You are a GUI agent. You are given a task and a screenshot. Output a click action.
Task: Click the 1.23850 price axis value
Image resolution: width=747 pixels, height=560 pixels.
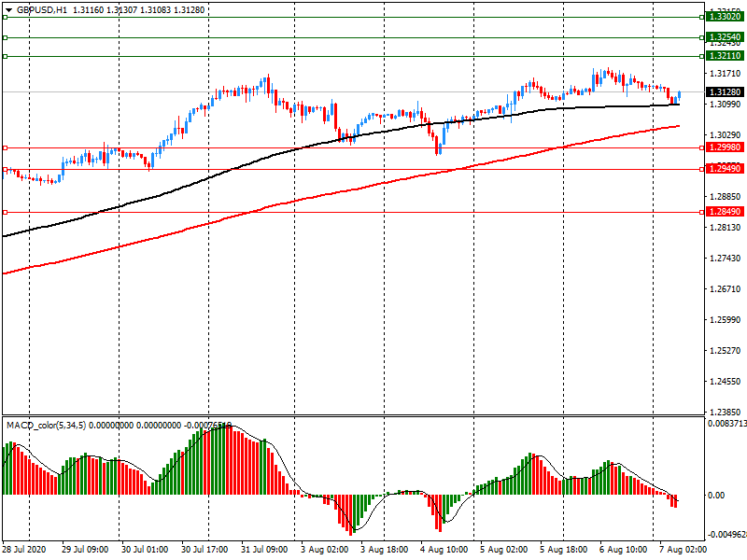tap(726, 412)
